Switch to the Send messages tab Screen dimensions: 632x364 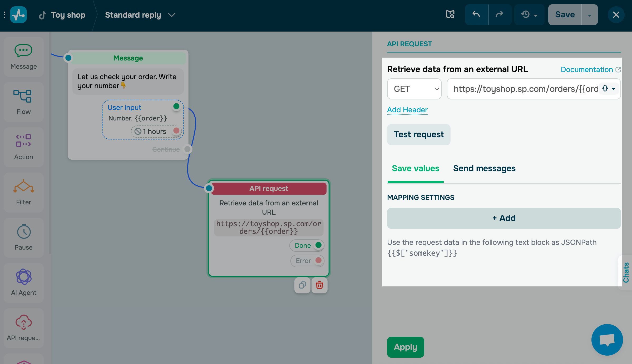coord(484,168)
